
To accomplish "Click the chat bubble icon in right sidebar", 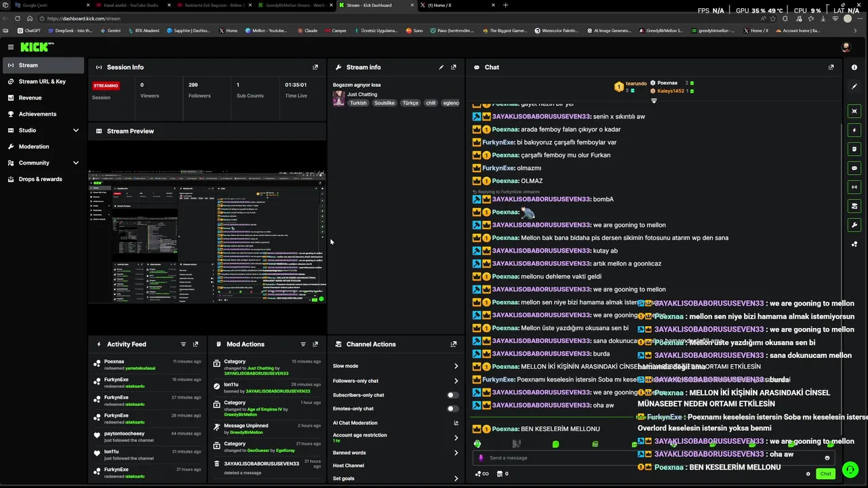I will [x=854, y=168].
